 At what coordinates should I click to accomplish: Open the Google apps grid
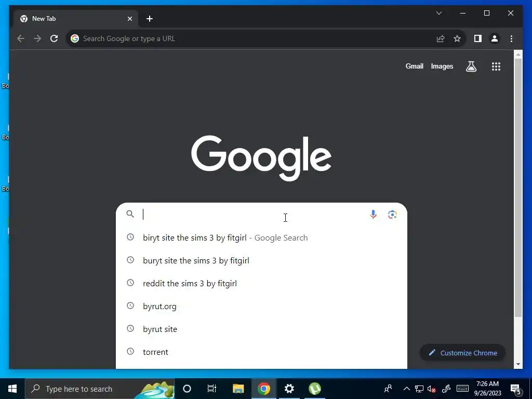[x=496, y=66]
